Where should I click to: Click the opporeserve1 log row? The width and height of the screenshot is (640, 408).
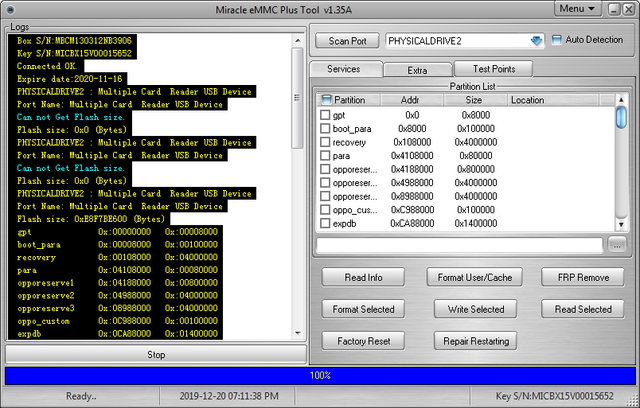(118, 283)
